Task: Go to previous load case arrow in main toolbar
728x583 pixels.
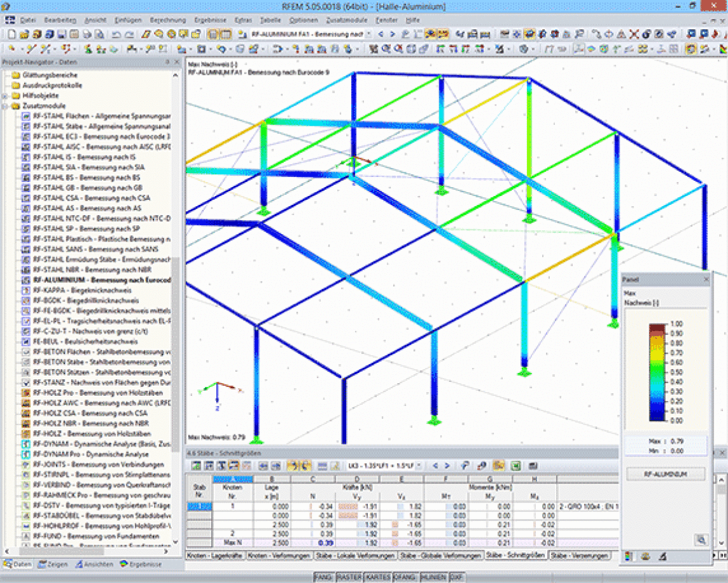Action: 380,34
